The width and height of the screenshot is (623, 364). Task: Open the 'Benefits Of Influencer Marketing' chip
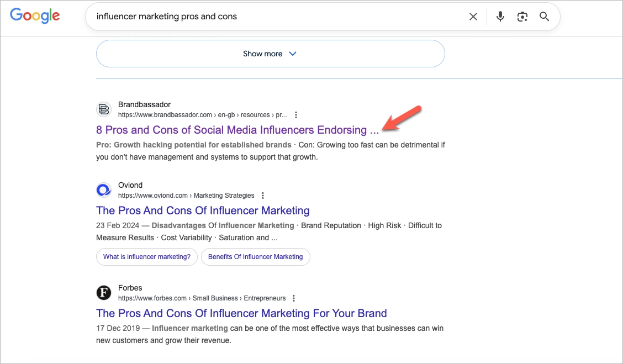coord(255,257)
